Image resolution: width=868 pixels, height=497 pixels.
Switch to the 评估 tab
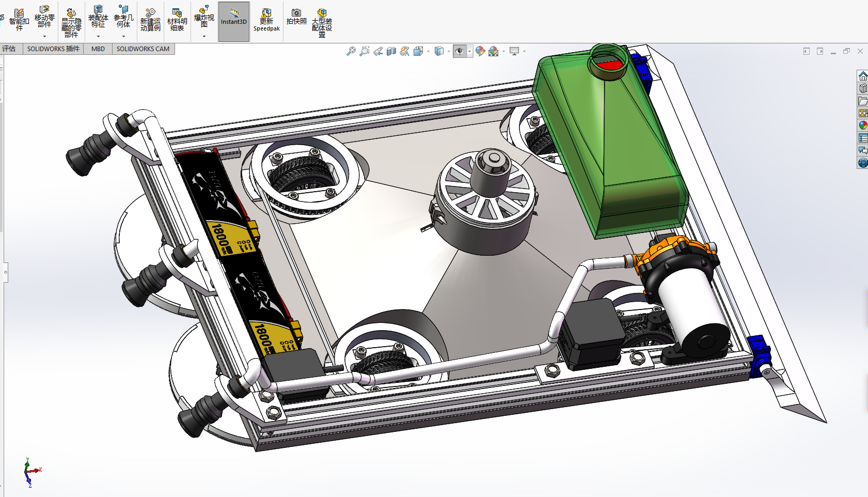tap(9, 49)
